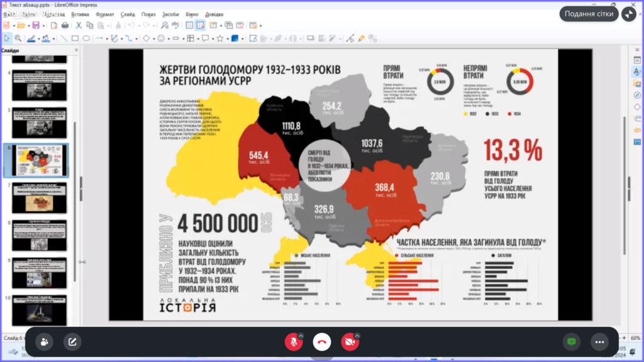Open participants list in call bar
The height and width of the screenshot is (362, 644).
pyautogui.click(x=44, y=342)
